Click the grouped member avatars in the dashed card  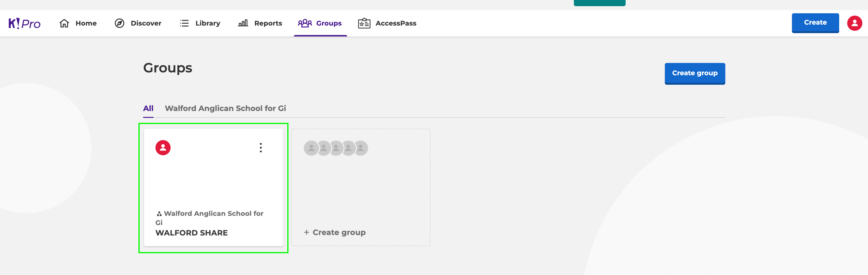(x=335, y=148)
